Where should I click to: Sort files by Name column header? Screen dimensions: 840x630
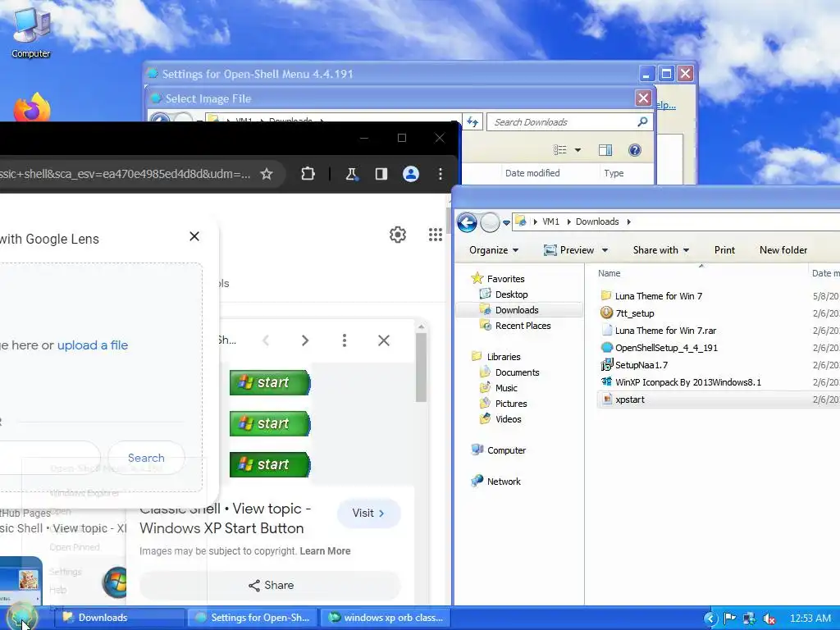(609, 273)
